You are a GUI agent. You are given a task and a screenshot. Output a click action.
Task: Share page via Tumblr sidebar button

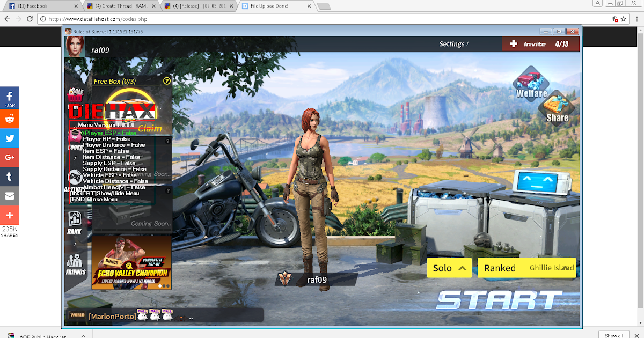click(10, 177)
